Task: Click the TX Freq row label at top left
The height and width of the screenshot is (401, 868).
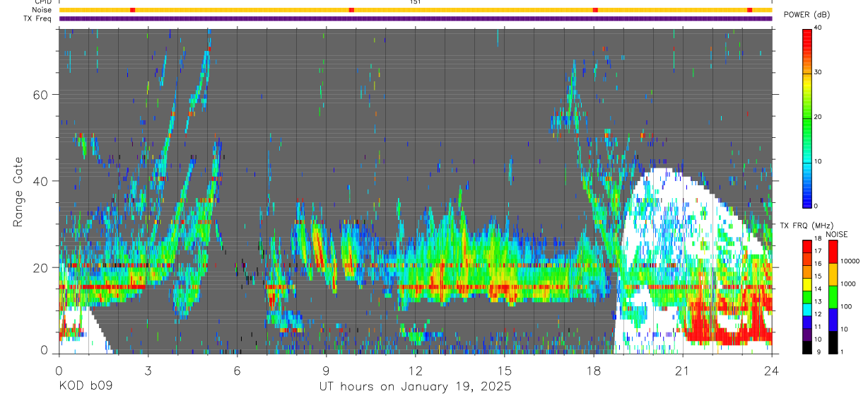Action: (39, 18)
